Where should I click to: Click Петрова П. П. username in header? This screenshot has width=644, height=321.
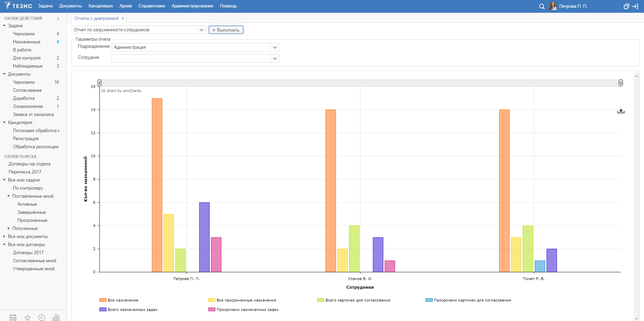[573, 6]
